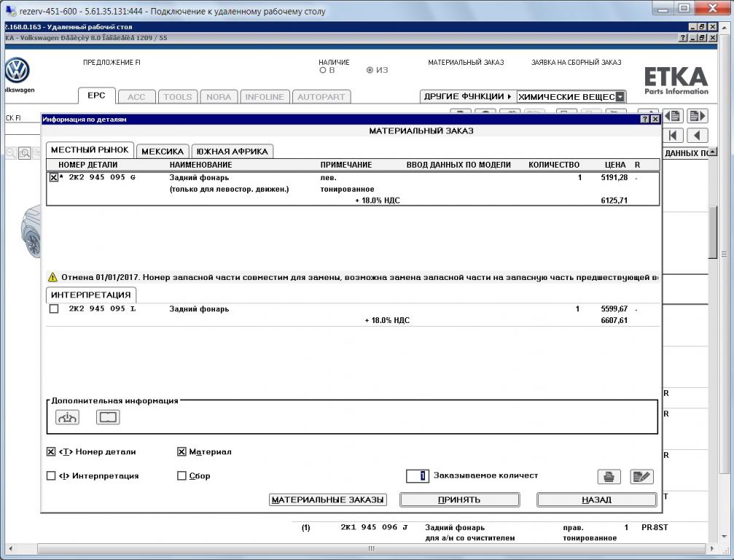Click the МАТЕРИАЛЬНЫЕ ЗАКАЗЫ button
This screenshot has width=734, height=560.
pos(328,499)
